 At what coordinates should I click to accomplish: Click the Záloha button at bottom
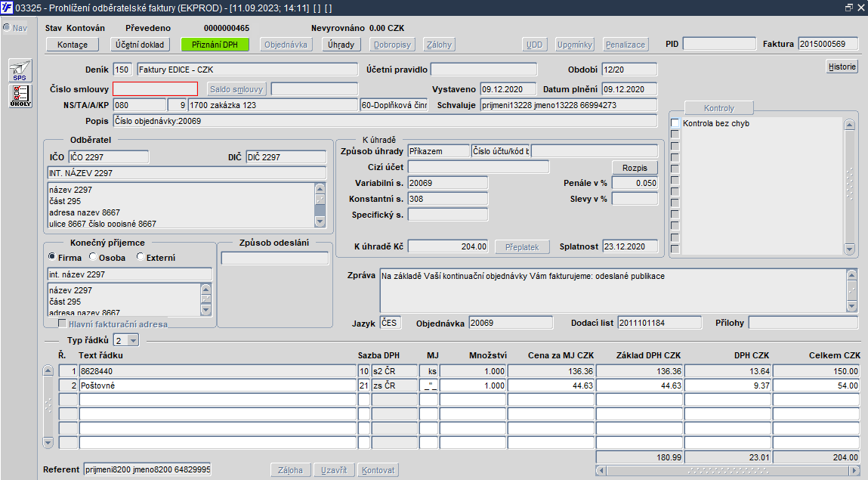(x=291, y=470)
